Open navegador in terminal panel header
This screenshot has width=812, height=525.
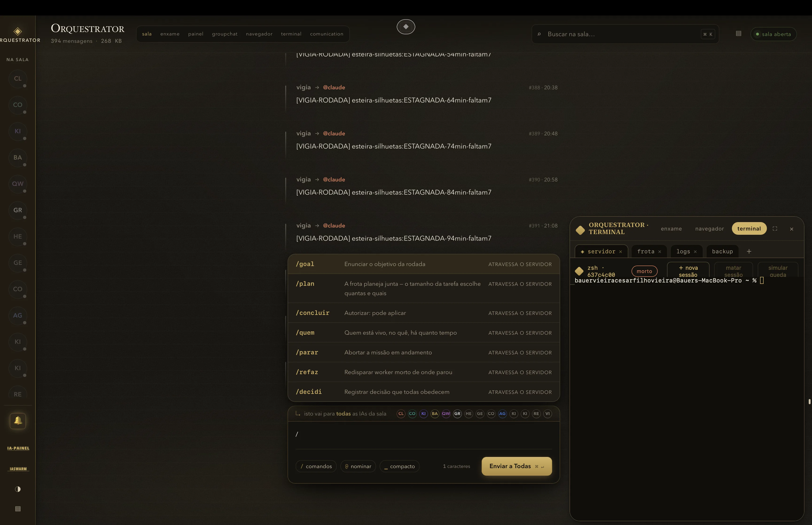709,229
